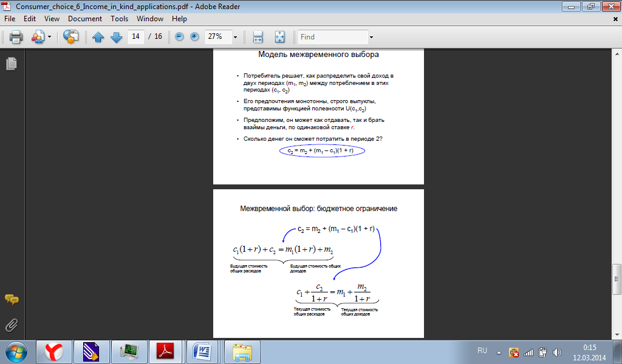Screen dimensions: 622x364
Task: Expand the collaborate icon dropdown arrow
Action: tap(50, 37)
